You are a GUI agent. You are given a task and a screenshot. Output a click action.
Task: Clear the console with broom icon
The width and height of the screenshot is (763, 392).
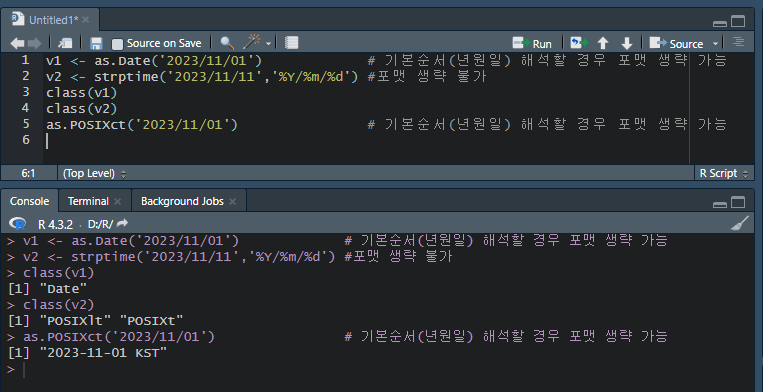point(740,224)
